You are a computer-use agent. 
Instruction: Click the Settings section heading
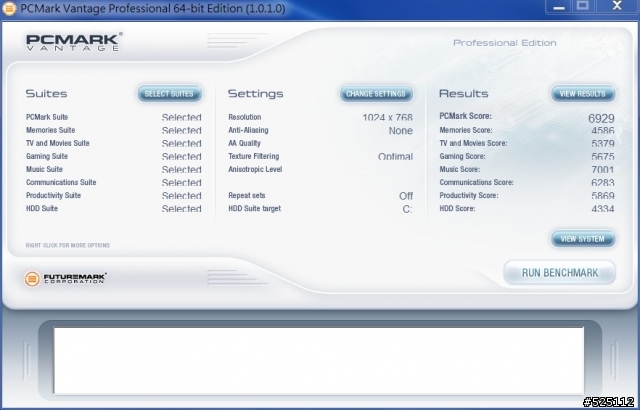pyautogui.click(x=256, y=93)
